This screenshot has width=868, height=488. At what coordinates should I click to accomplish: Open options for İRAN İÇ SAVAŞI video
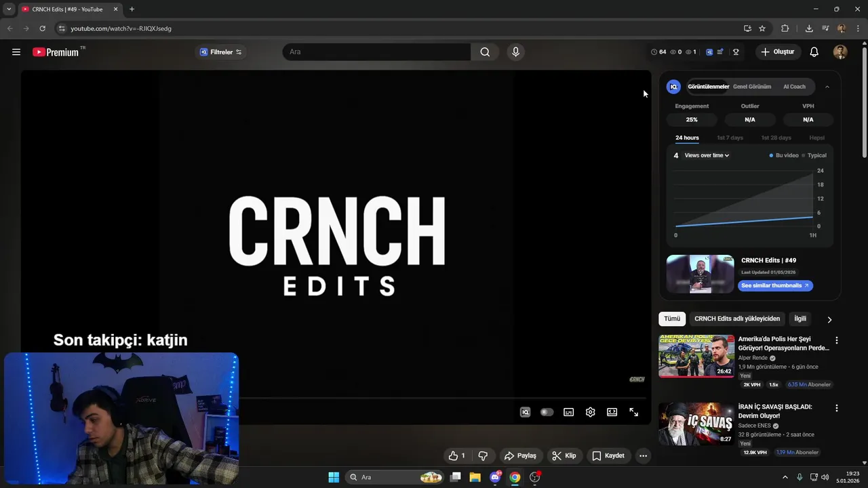(836, 408)
